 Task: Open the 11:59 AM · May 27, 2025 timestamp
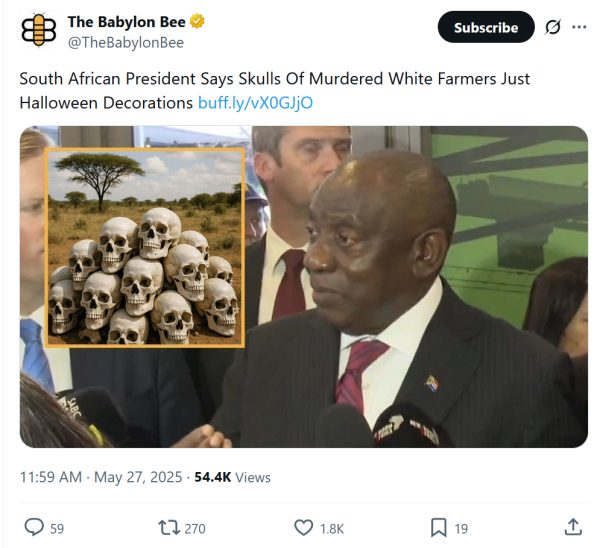[x=98, y=477]
